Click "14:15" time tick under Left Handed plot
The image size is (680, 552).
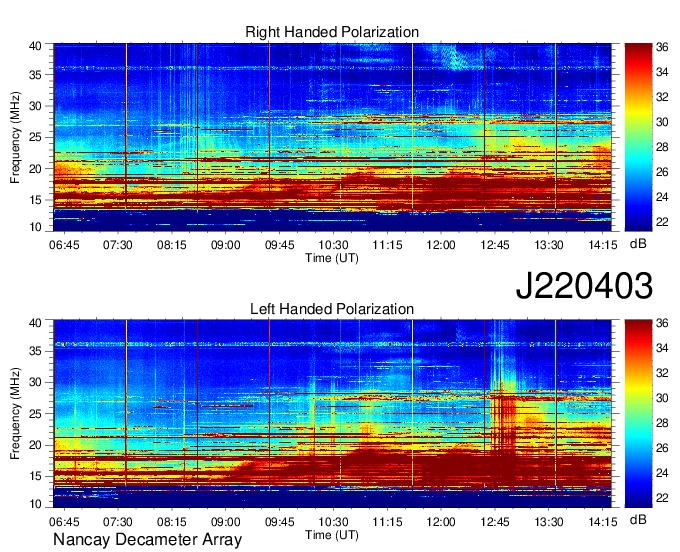[603, 522]
